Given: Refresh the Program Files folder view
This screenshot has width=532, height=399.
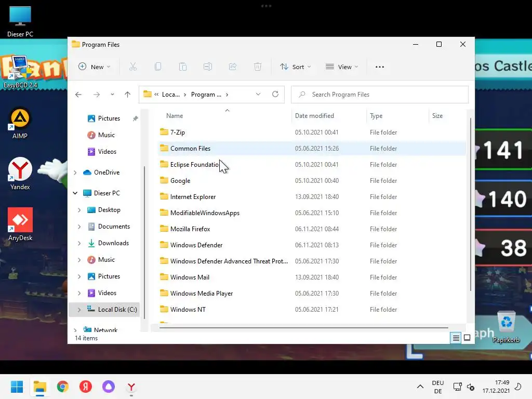Looking at the screenshot, I should click(275, 95).
